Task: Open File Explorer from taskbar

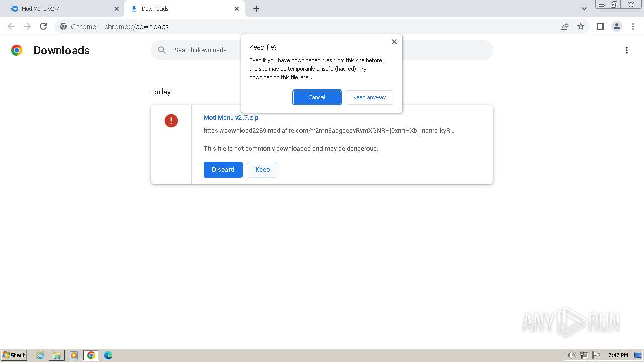Action: (57, 355)
